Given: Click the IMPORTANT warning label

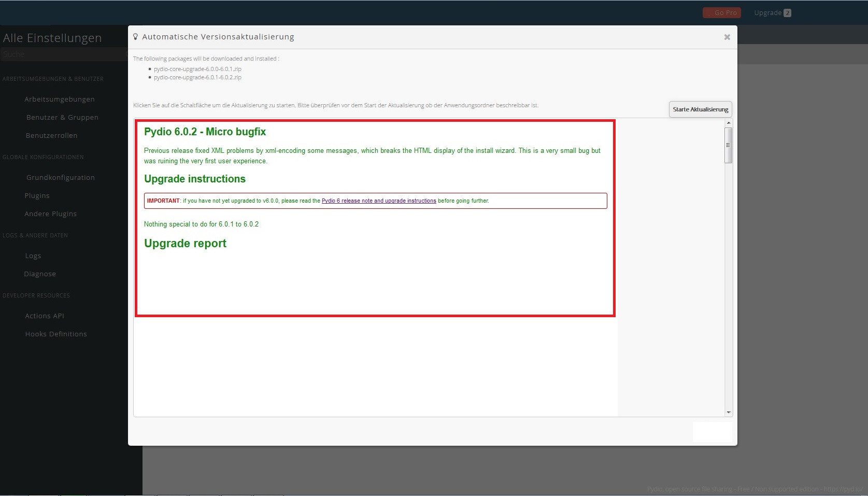Looking at the screenshot, I should 163,201.
